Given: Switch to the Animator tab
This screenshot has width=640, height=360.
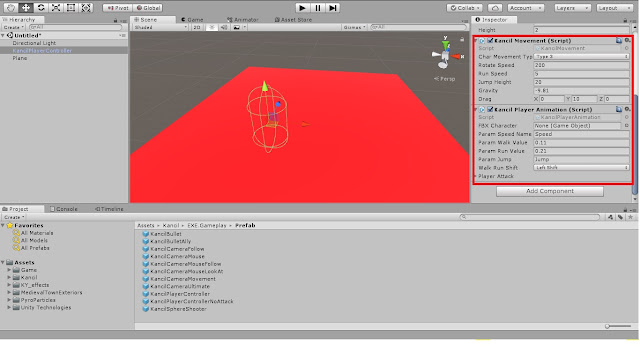Looking at the screenshot, I should (243, 20).
